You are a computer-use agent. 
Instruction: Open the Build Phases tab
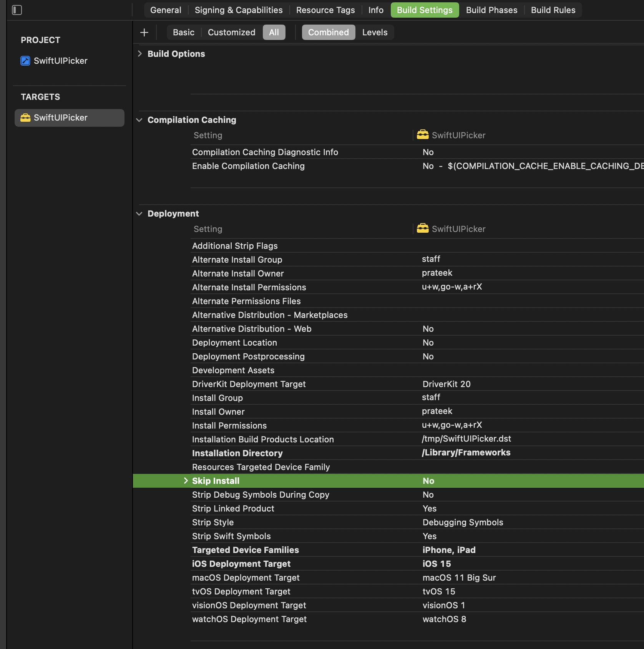[491, 10]
